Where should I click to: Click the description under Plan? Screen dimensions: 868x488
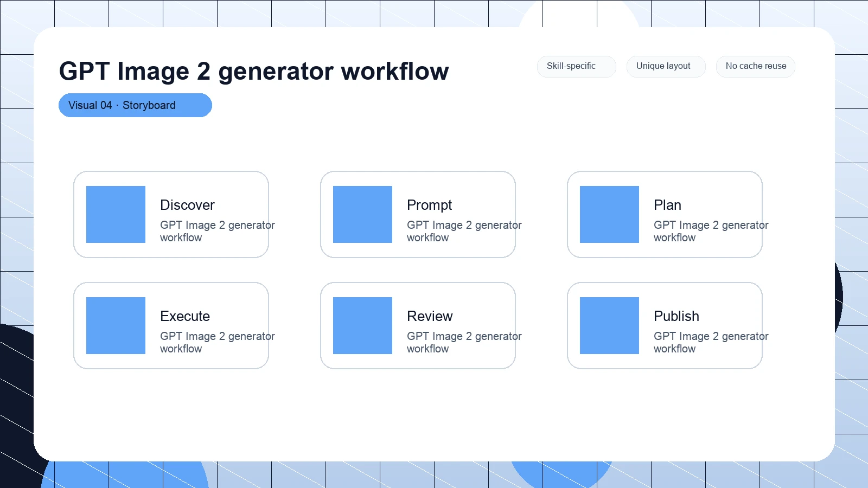(711, 231)
